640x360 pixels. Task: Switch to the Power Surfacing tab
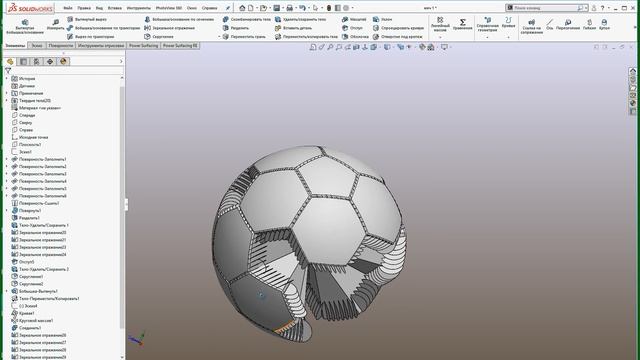tap(143, 46)
